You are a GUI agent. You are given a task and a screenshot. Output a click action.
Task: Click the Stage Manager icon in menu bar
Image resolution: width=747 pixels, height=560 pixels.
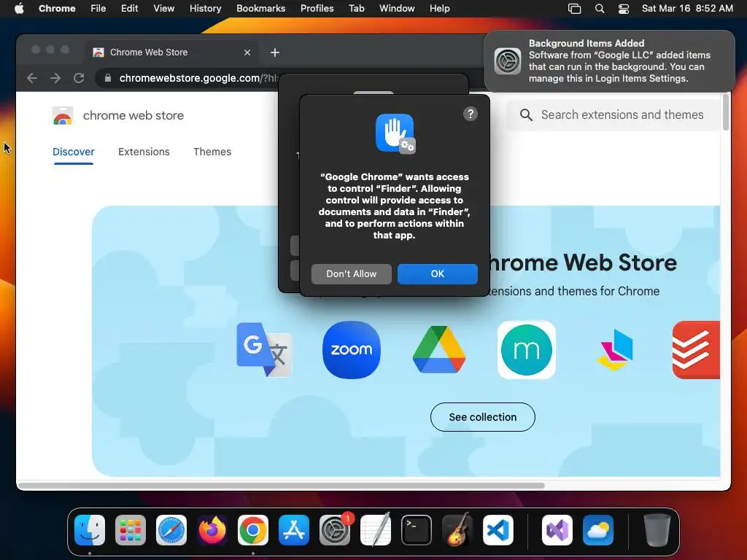[575, 9]
